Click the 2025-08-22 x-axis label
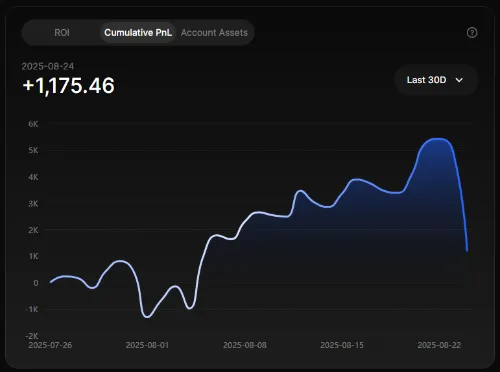Image resolution: width=500 pixels, height=372 pixels. pyautogui.click(x=439, y=345)
